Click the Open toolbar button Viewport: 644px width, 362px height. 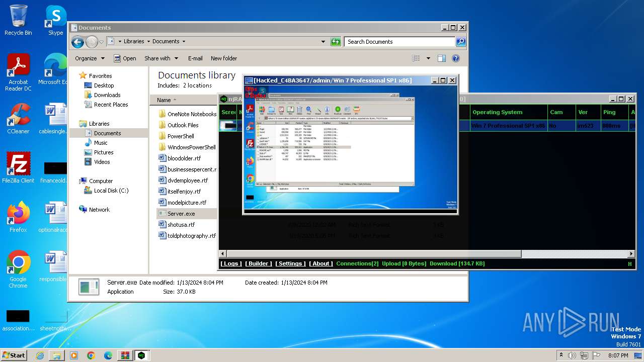point(125,58)
